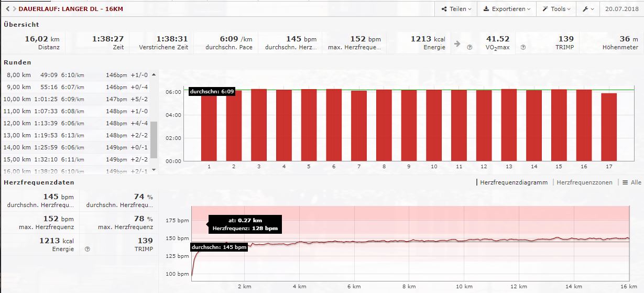Open the Exportieren dropdown menu
Screen dimensions: 644x293
[506, 9]
